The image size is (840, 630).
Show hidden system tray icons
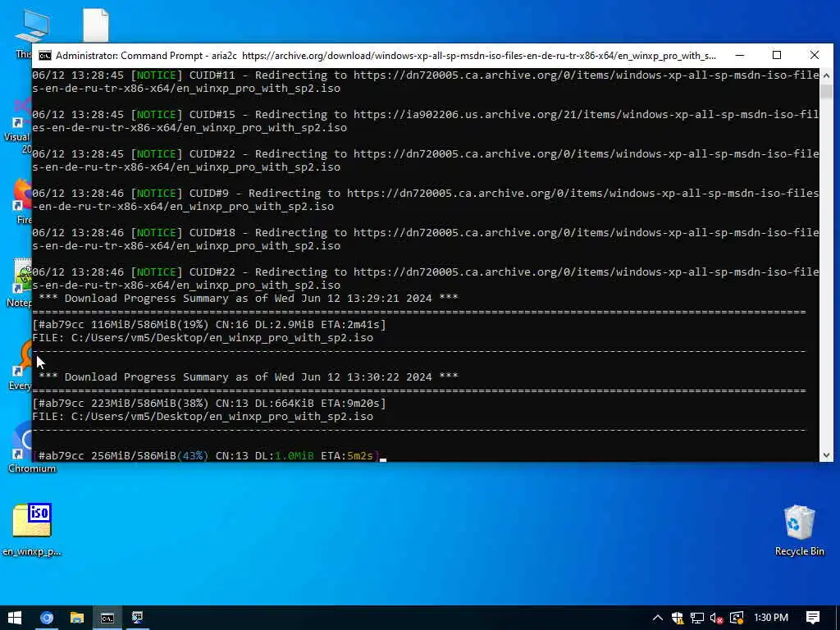[x=657, y=618]
